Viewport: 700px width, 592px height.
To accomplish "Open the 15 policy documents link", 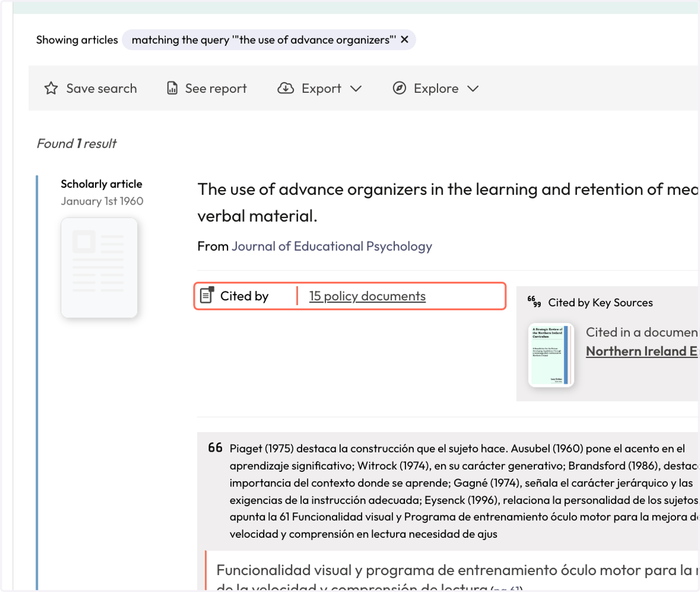I will pyautogui.click(x=367, y=296).
